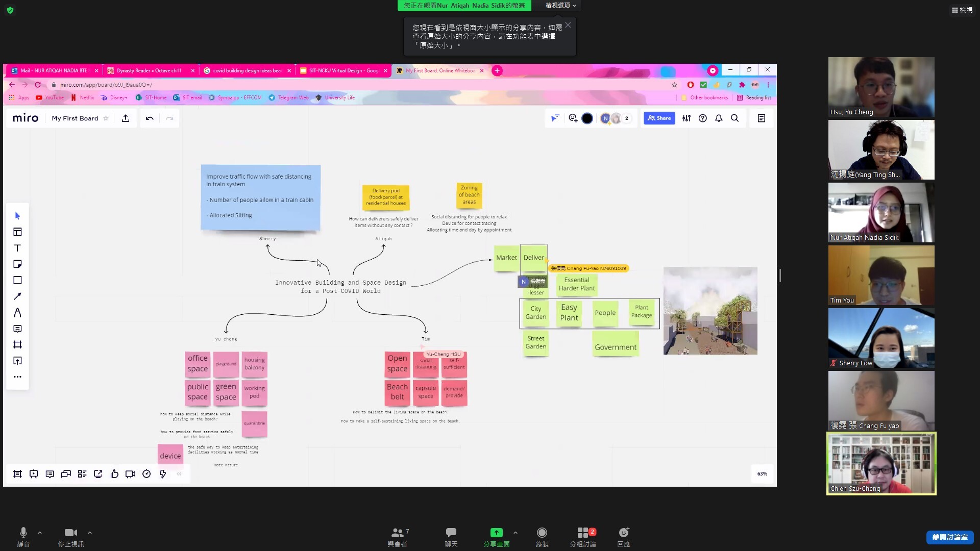Start video chat in bottom toolbar

point(130,474)
